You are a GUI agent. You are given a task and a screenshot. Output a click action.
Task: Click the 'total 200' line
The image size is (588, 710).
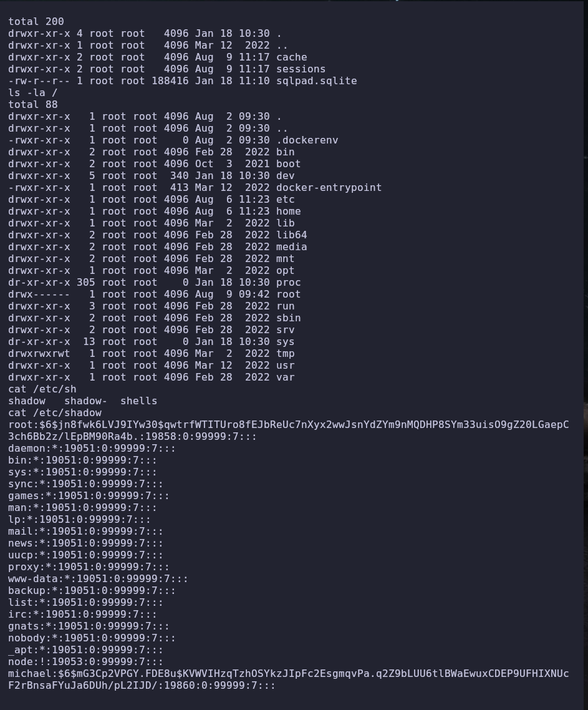click(36, 22)
